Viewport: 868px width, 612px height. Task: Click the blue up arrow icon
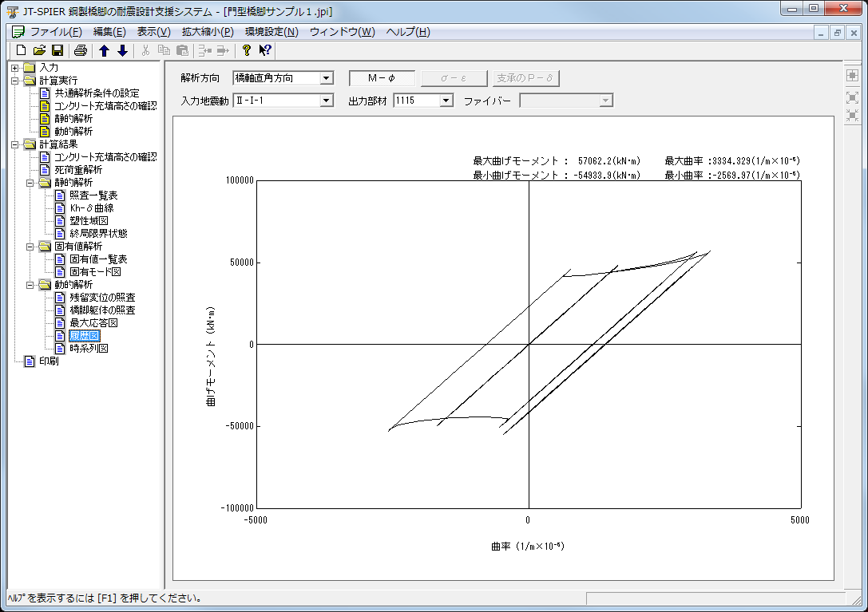104,51
